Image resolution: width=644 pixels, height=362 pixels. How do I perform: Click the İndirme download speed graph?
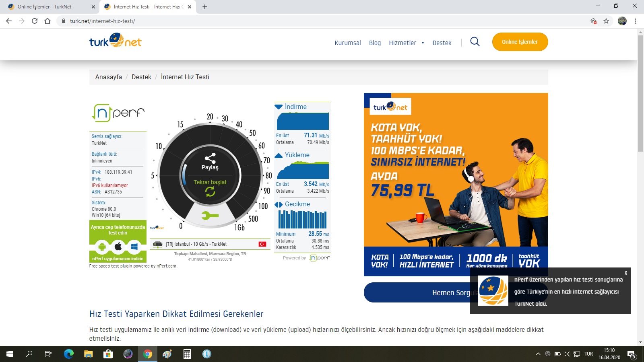pos(303,121)
